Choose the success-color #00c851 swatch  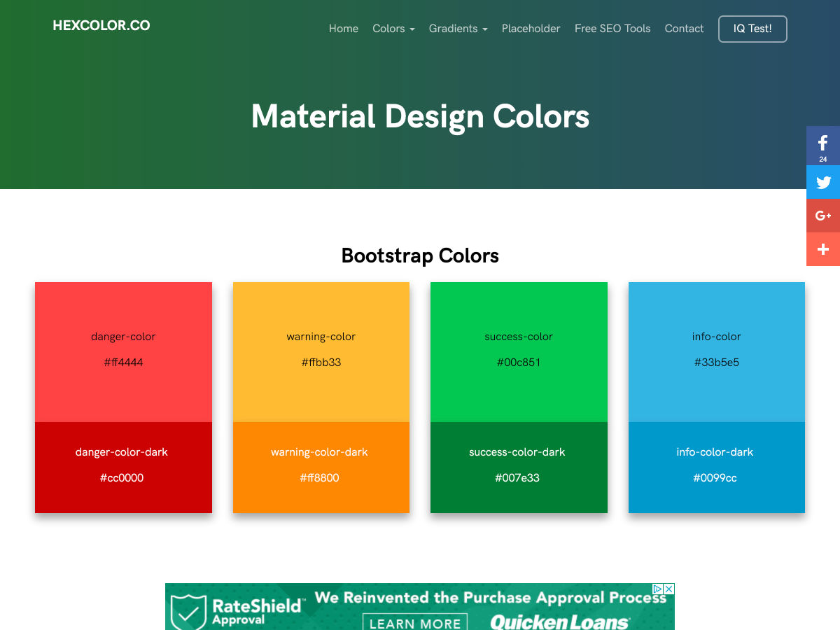pyautogui.click(x=519, y=351)
